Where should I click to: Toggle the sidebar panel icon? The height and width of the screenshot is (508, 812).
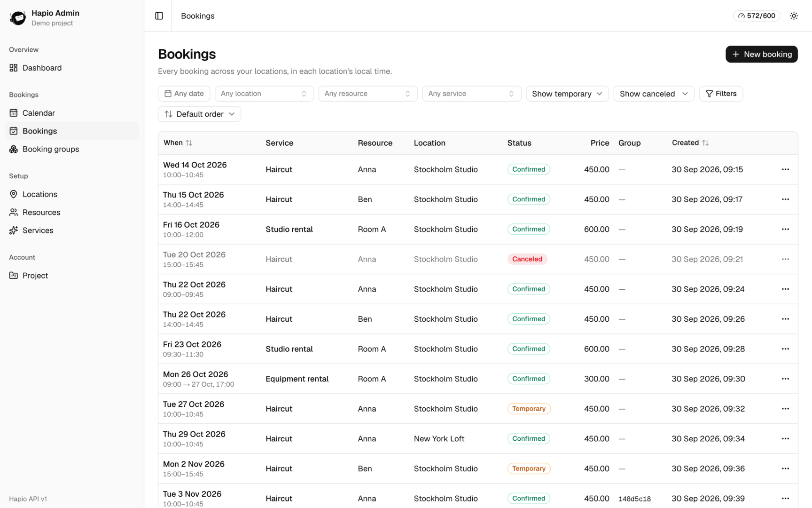[159, 16]
